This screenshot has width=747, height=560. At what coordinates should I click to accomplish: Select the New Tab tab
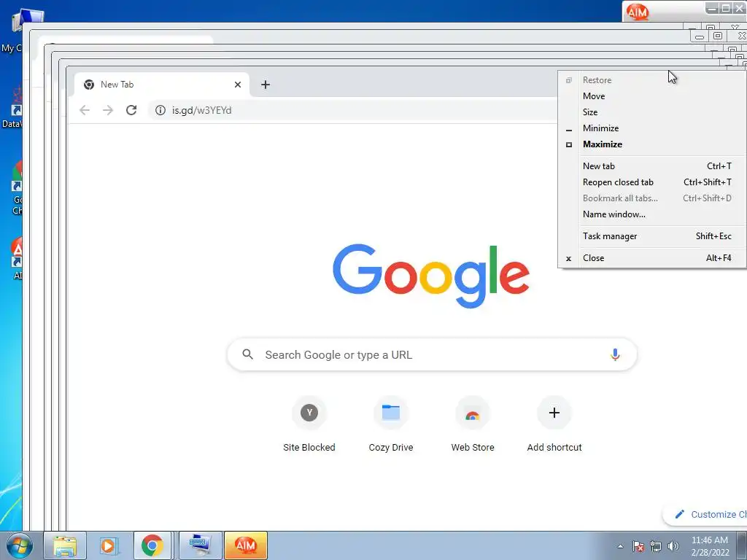coord(162,85)
